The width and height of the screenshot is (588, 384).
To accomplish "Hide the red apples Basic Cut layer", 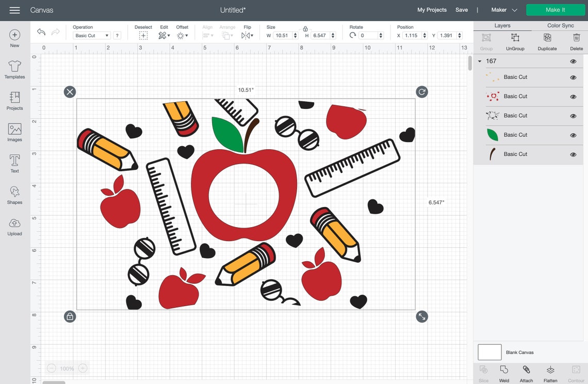I will tap(573, 97).
